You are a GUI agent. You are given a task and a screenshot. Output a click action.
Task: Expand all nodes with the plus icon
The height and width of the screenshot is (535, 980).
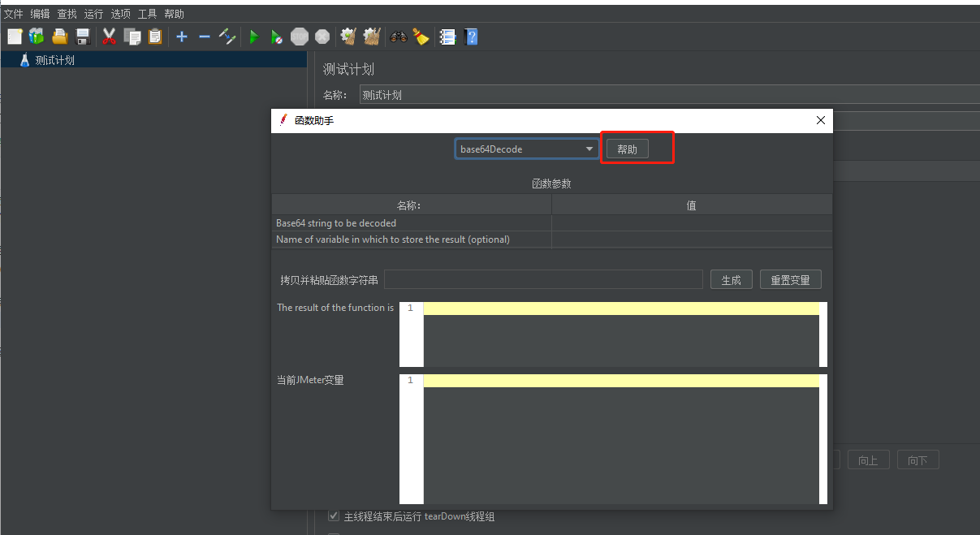pyautogui.click(x=182, y=37)
